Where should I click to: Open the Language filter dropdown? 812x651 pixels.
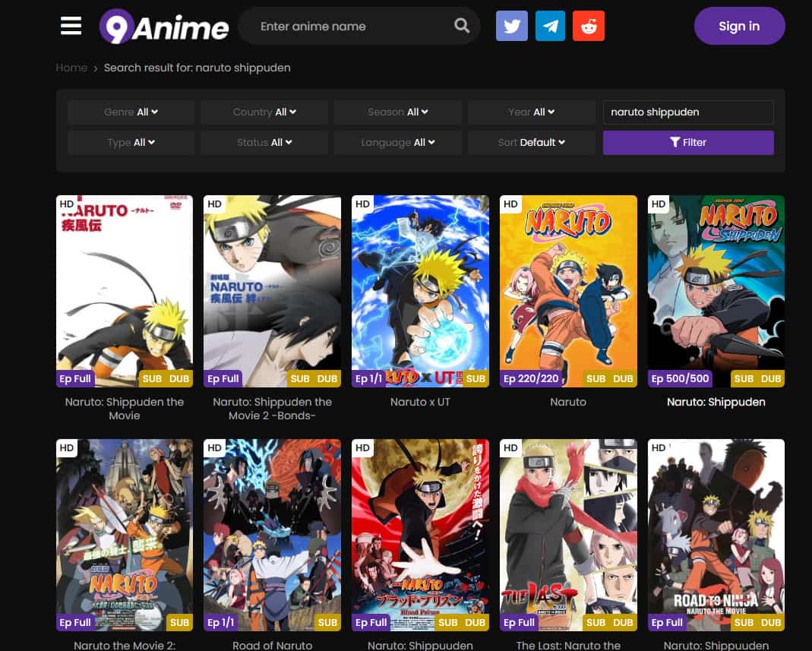(398, 142)
